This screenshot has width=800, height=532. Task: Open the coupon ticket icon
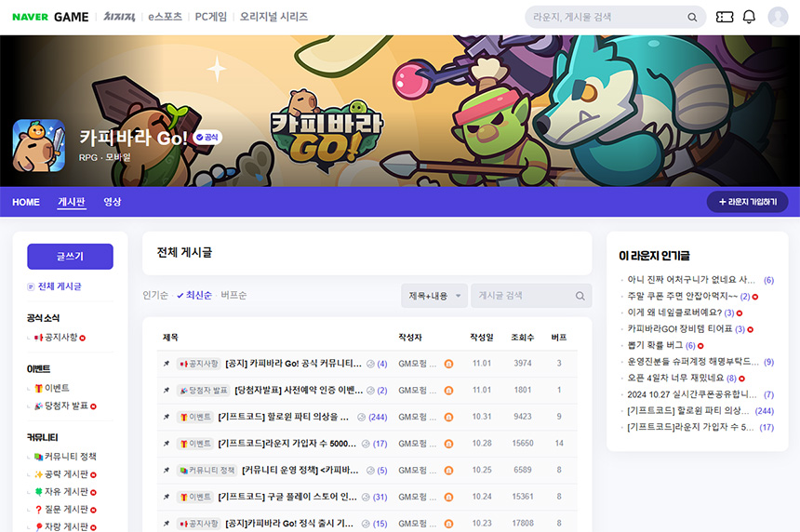click(x=725, y=18)
